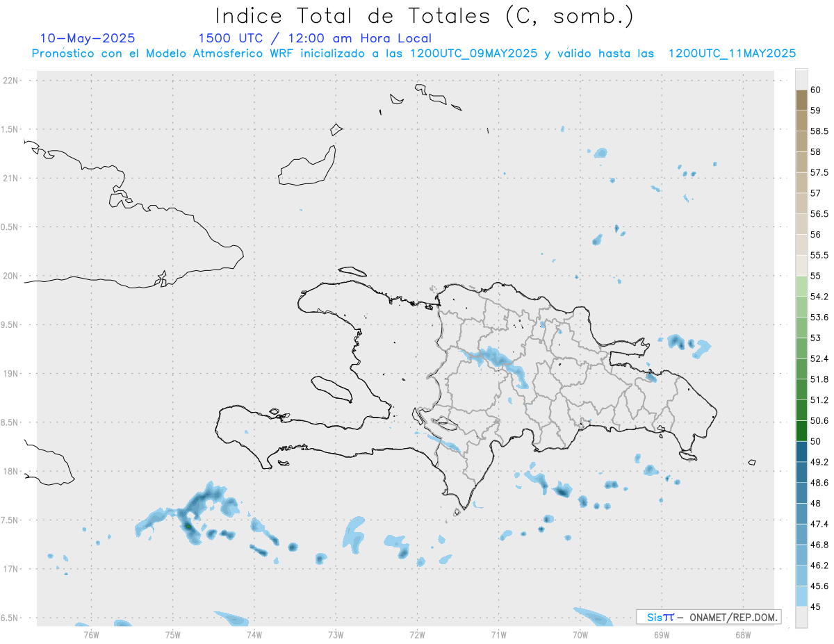This screenshot has height=644, width=834.
Task: Click the colorbar value '58.5'
Action: coord(819,131)
